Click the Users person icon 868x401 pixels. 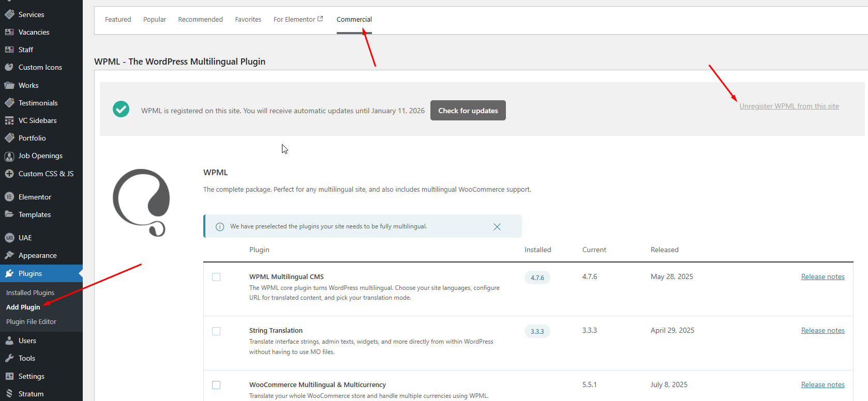pyautogui.click(x=9, y=341)
